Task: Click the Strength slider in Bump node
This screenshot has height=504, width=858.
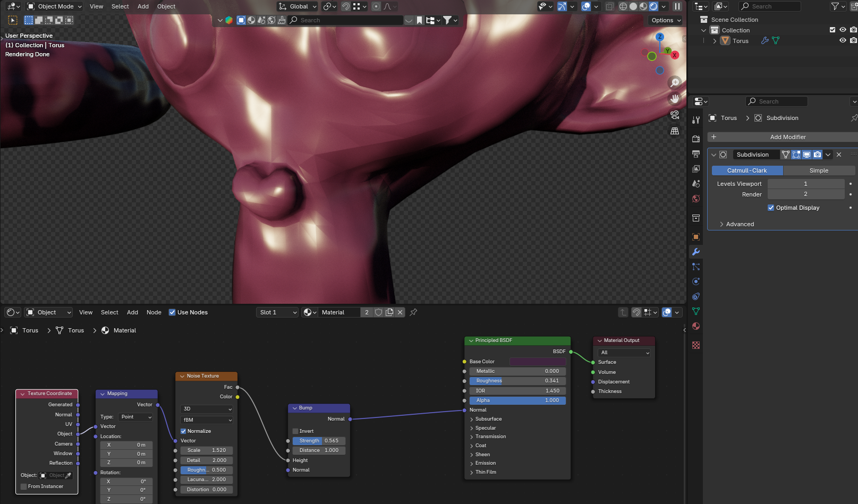Action: [x=319, y=441]
